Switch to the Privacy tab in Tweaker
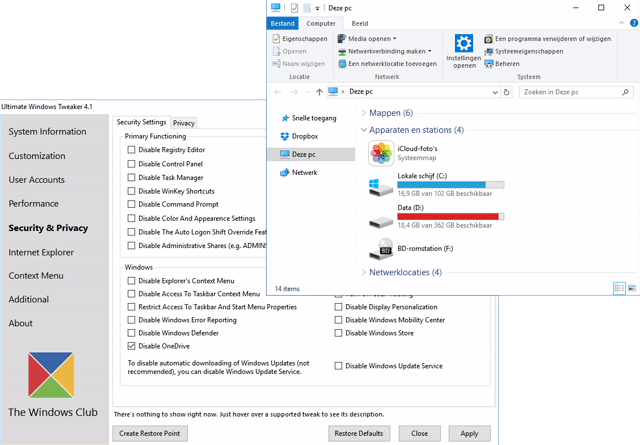Viewport: 640px width, 445px height. pyautogui.click(x=184, y=123)
